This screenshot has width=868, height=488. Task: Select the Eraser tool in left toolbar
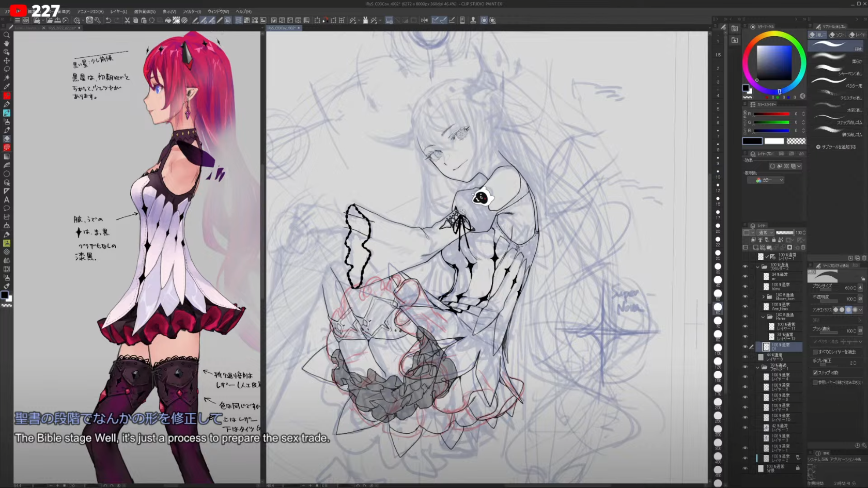click(x=7, y=139)
